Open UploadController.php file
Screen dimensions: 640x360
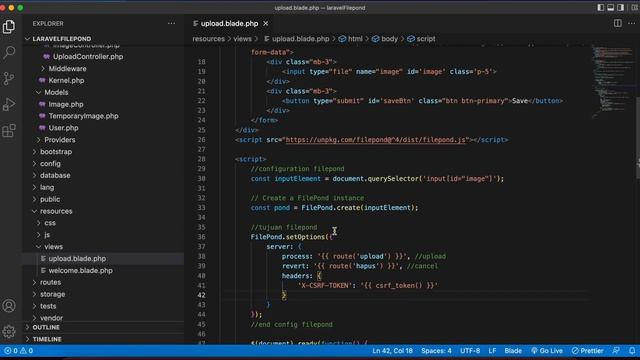(88, 57)
